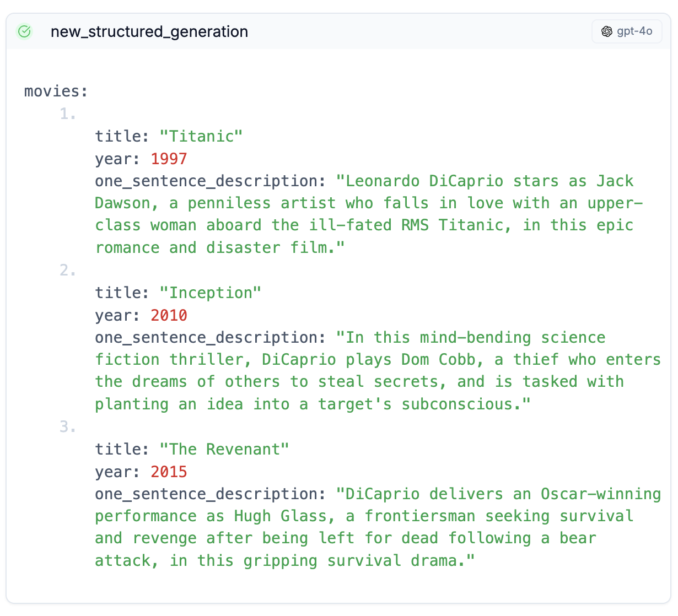Select the new_structured_generation header title

(x=149, y=31)
